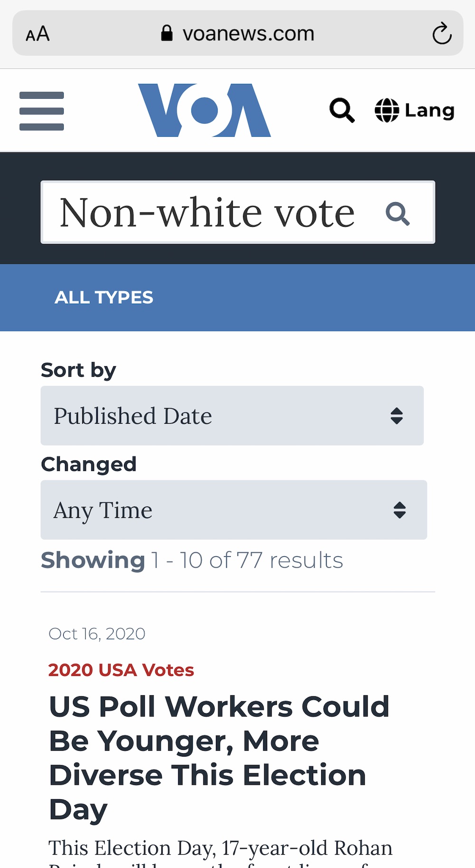
Task: Expand the Any Time changed dropdown
Action: 234,510
